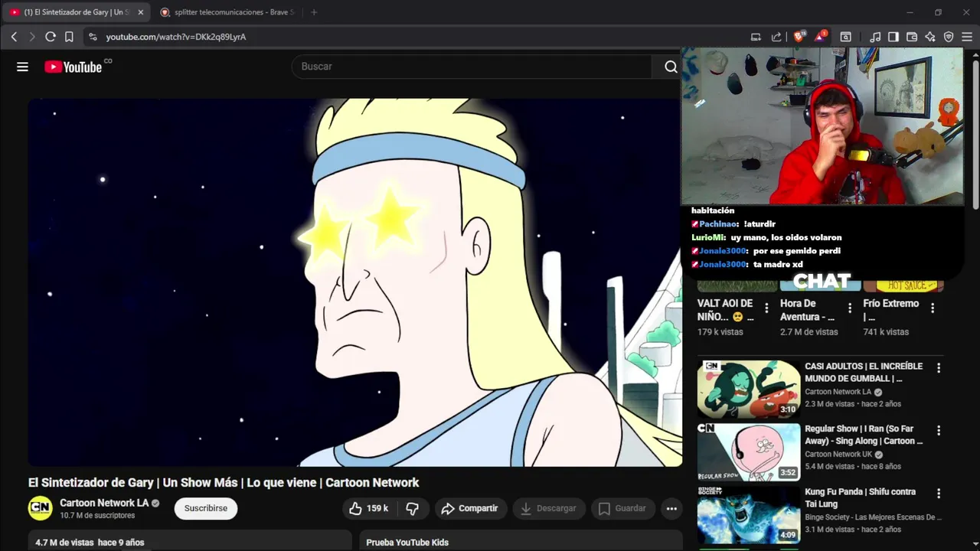This screenshot has height=551, width=980.
Task: Switch to the El Sintetizador de Gary tab
Action: coord(75,12)
